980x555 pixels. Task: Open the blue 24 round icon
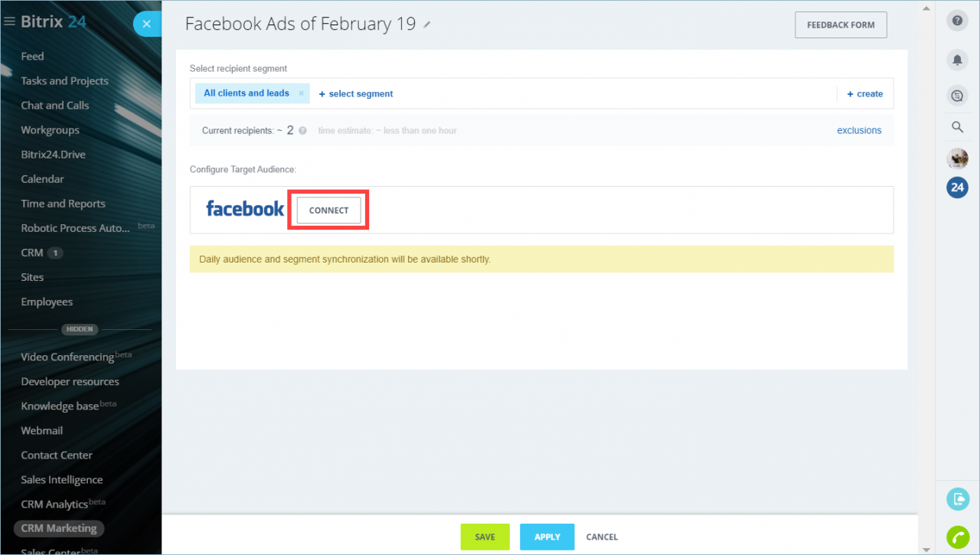click(x=957, y=187)
